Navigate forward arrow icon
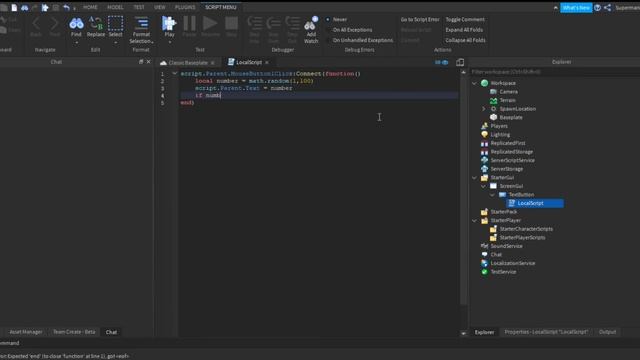The image size is (640, 360). (x=54, y=24)
